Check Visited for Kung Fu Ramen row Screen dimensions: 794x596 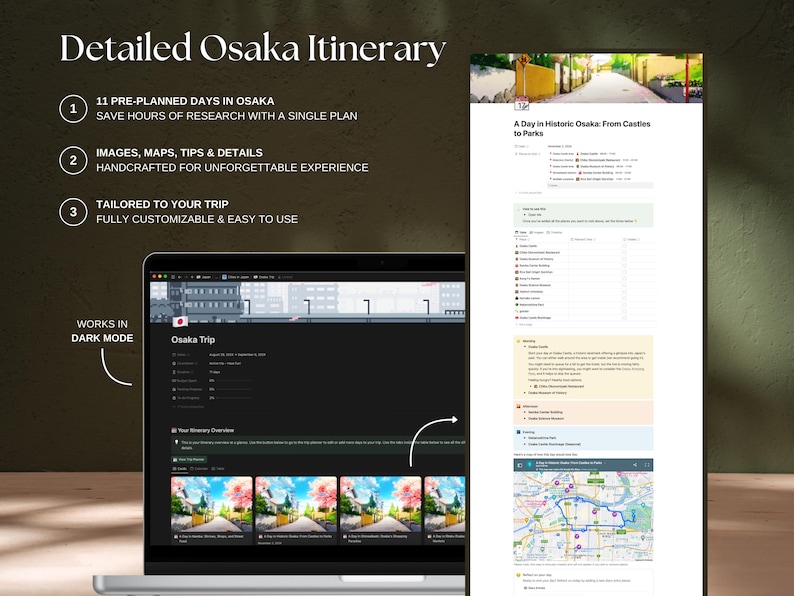(x=624, y=279)
